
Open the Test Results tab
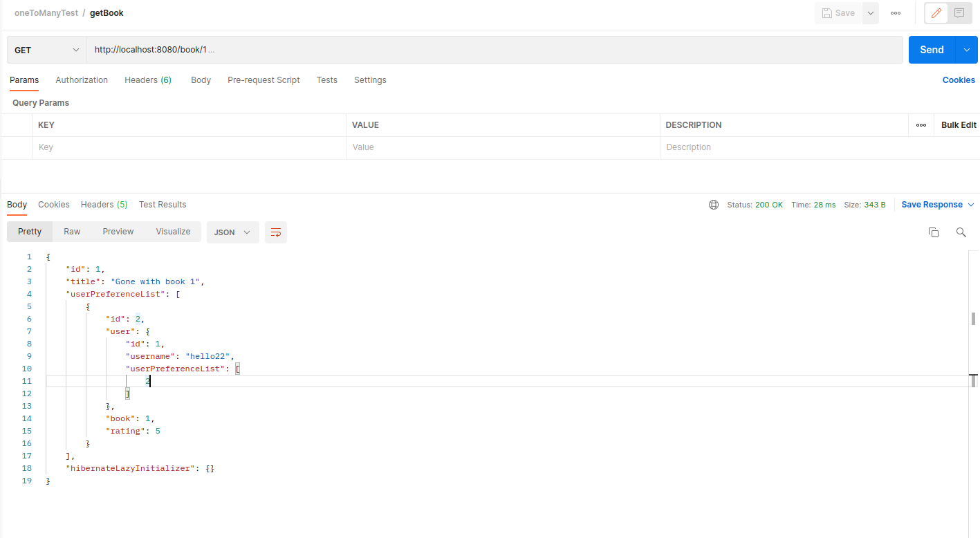pos(163,205)
